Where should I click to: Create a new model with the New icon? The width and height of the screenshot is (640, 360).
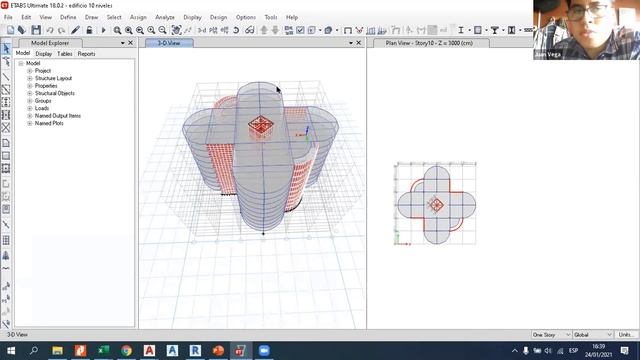10,30
